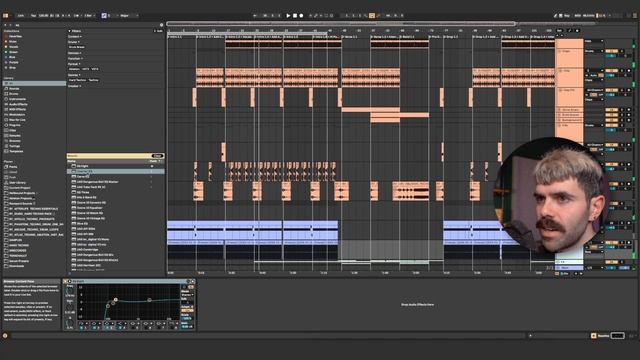
Task: Click the Link button in the control bar
Action: 20,16
